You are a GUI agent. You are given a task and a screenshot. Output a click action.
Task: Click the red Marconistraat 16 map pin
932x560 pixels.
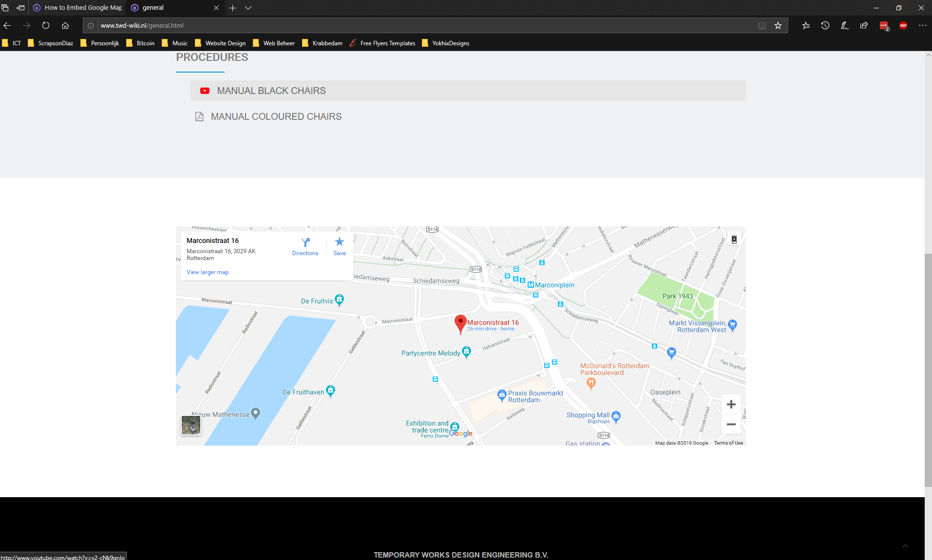click(460, 323)
